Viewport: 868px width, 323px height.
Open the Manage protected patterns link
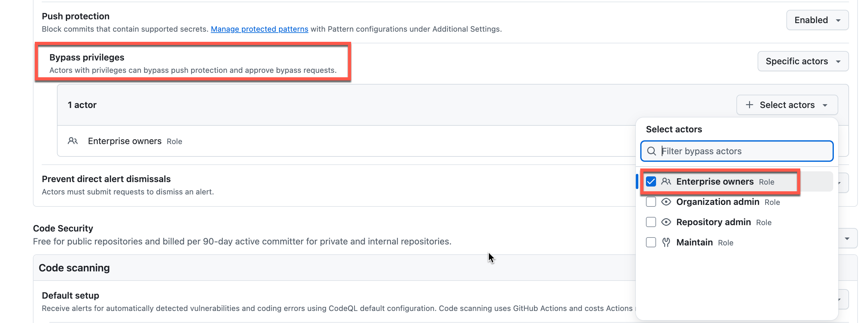point(259,29)
